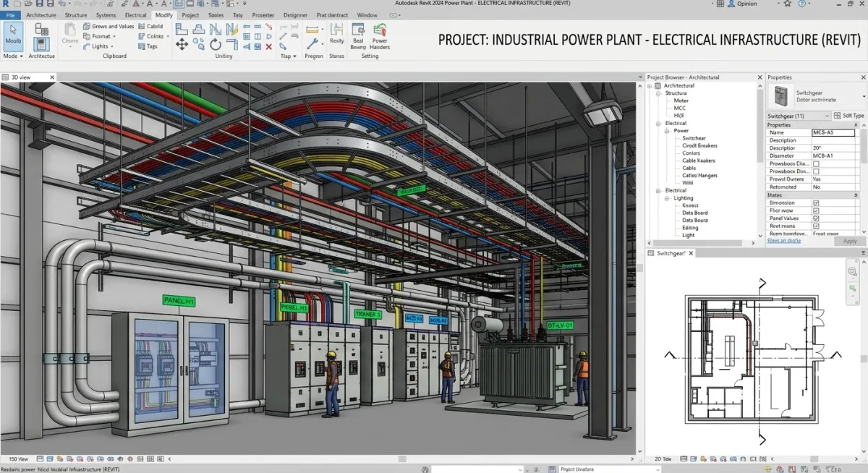This screenshot has height=473, width=868.
Task: Click the Elevs an chofie link
Action: (784, 241)
